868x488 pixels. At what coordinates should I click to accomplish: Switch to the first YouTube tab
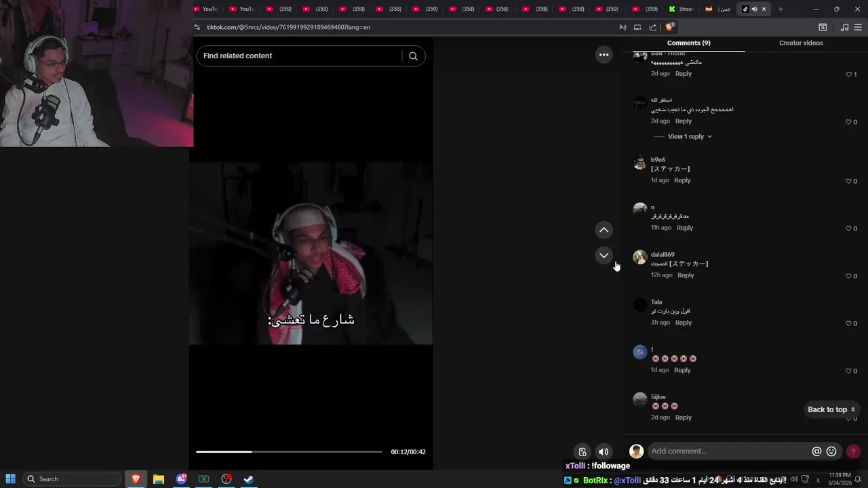point(205,9)
